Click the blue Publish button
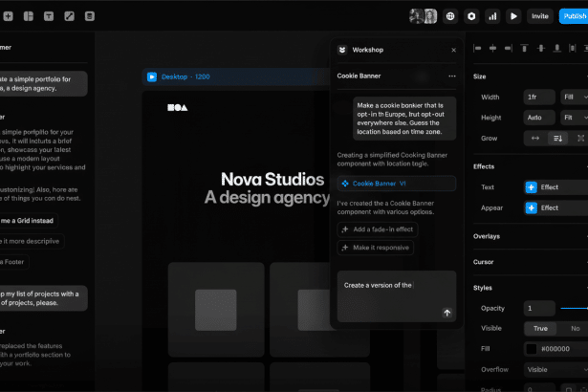588x392 pixels. pos(574,16)
